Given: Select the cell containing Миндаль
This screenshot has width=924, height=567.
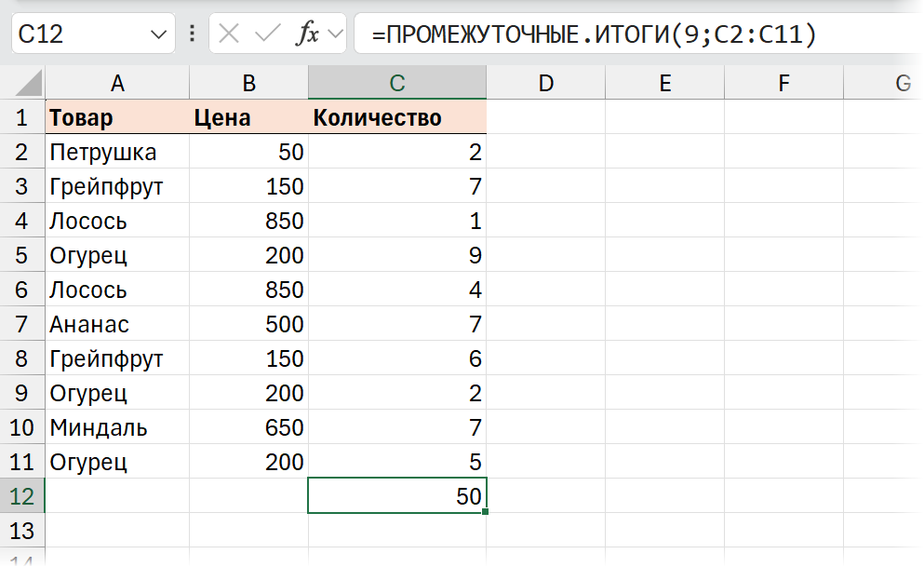Looking at the screenshot, I should [117, 428].
